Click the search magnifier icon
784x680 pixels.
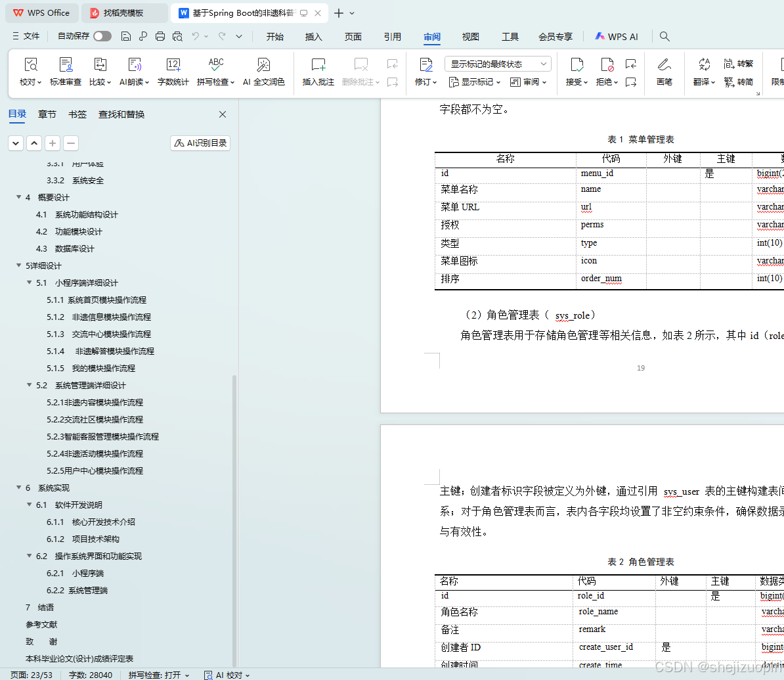(x=664, y=36)
